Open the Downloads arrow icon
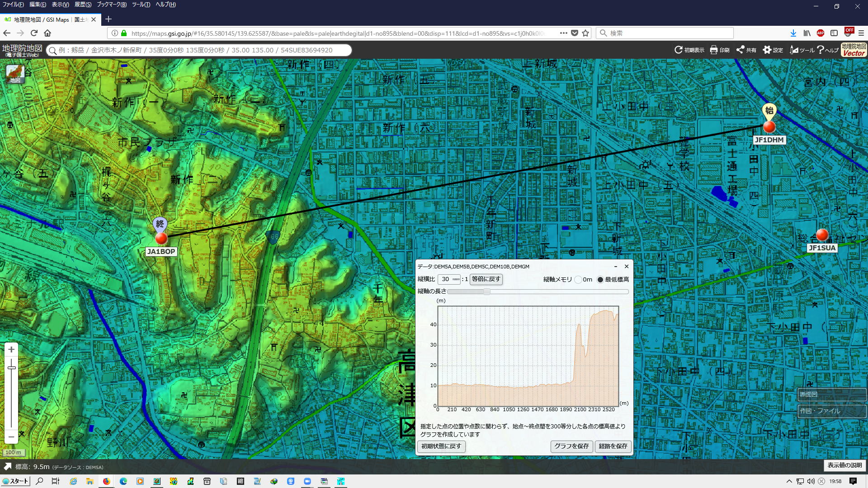This screenshot has height=488, width=868. point(793,33)
